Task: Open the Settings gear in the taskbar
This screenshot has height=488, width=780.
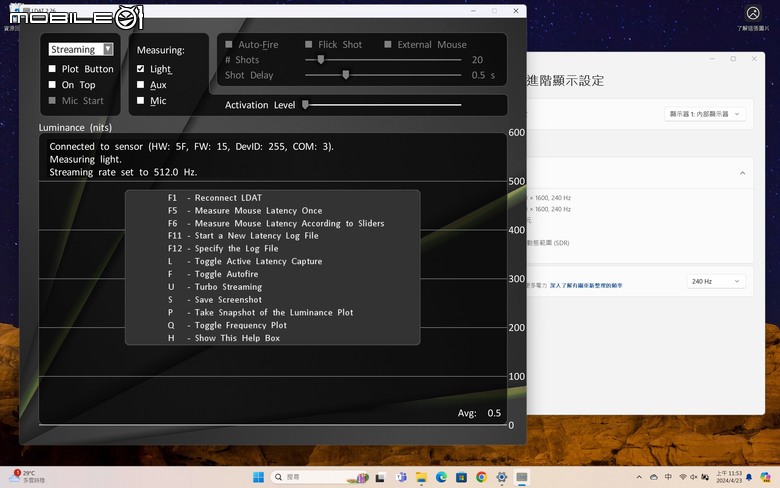Action: [501, 478]
